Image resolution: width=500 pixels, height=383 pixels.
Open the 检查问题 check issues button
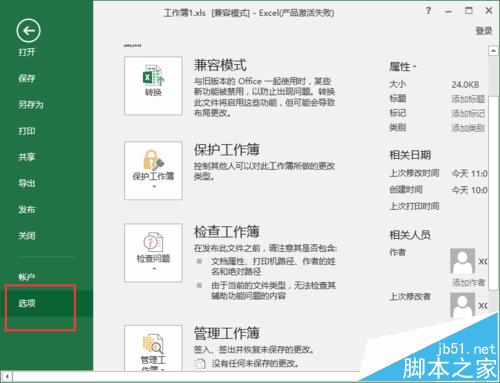153,253
